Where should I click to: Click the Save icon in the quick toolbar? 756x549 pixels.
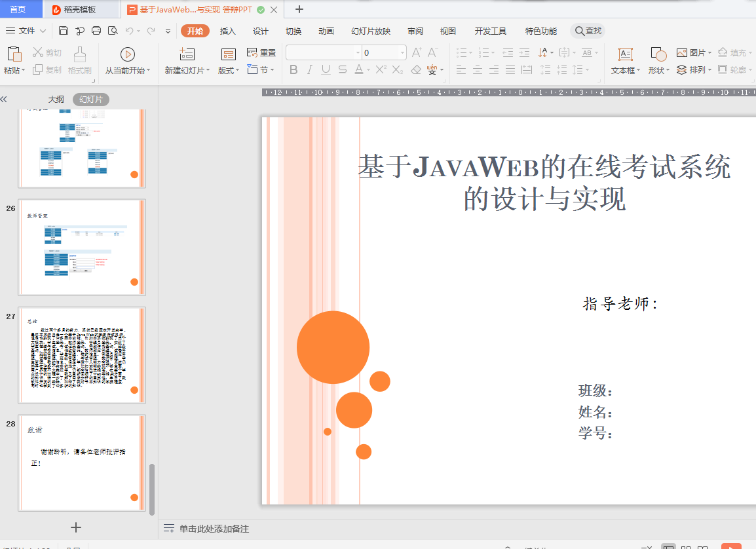click(63, 31)
